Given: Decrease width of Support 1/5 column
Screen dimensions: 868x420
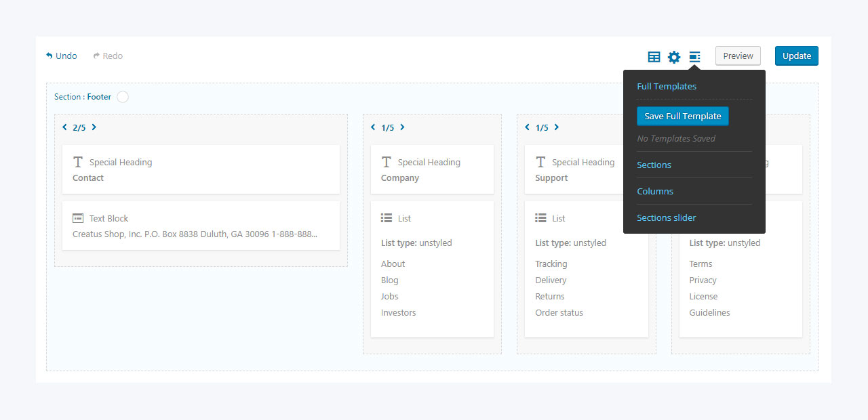Looking at the screenshot, I should (x=528, y=127).
